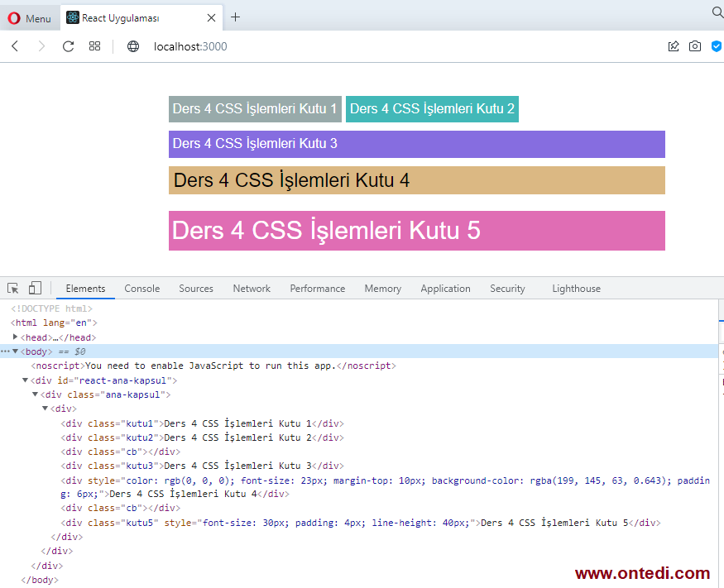This screenshot has width=724, height=588.
Task: Select the div class kutu2 line
Action: point(202,437)
